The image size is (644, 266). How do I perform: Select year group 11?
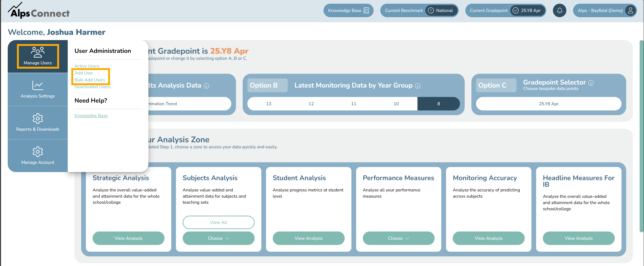coord(353,104)
